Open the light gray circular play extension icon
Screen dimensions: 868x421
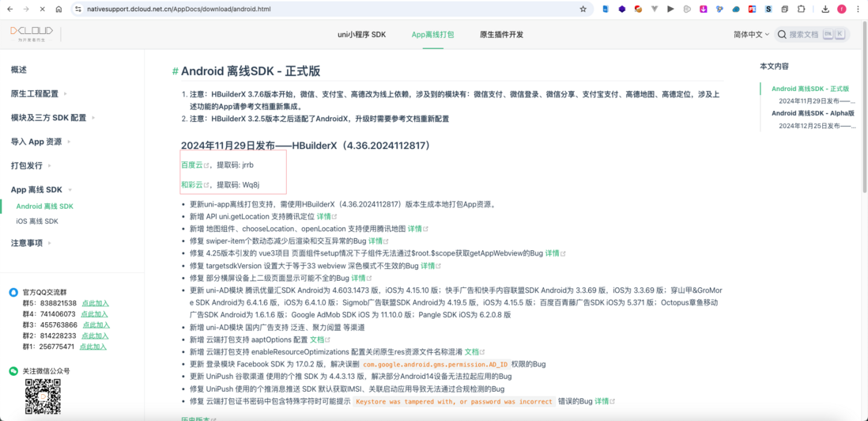[687, 9]
